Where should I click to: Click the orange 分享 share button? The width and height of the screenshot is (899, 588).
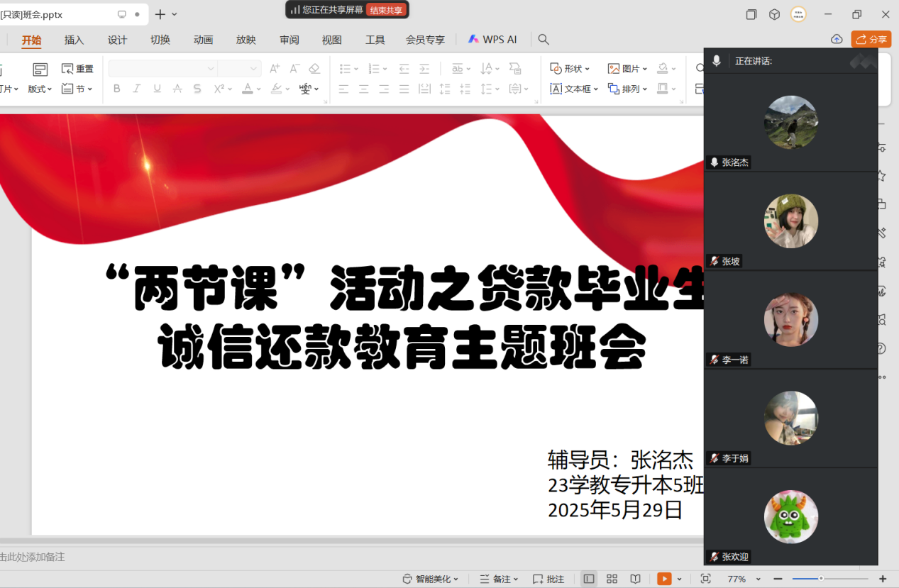pos(871,40)
